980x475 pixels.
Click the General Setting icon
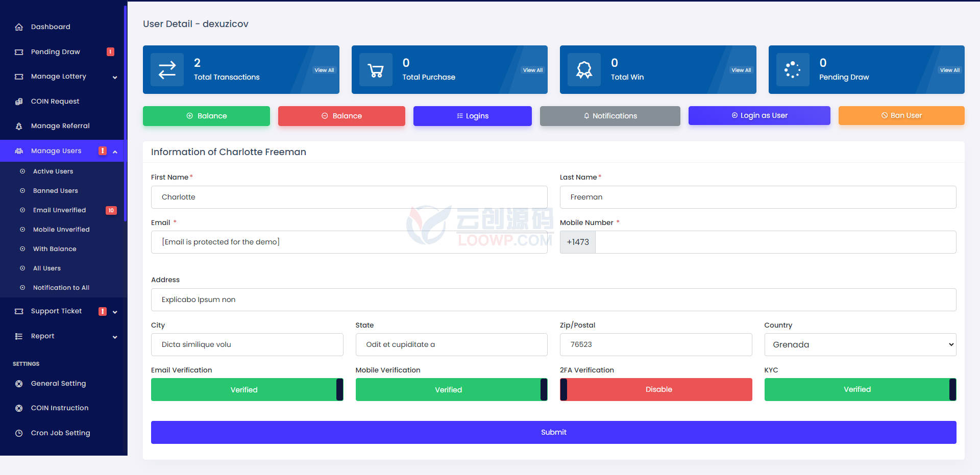19,384
